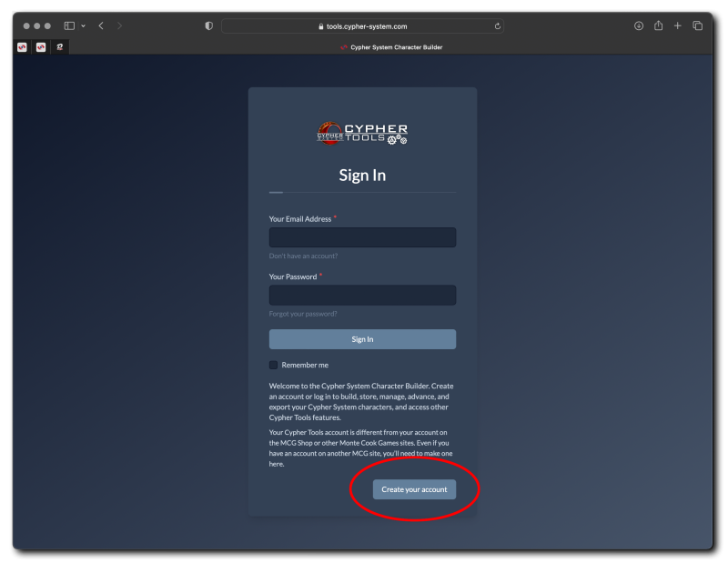This screenshot has height=563, width=728.
Task: Click the privacy shield icon
Action: pyautogui.click(x=208, y=25)
